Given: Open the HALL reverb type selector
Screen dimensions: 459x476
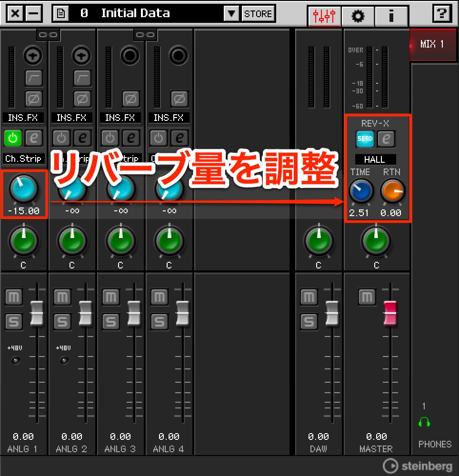Looking at the screenshot, I should (375, 159).
